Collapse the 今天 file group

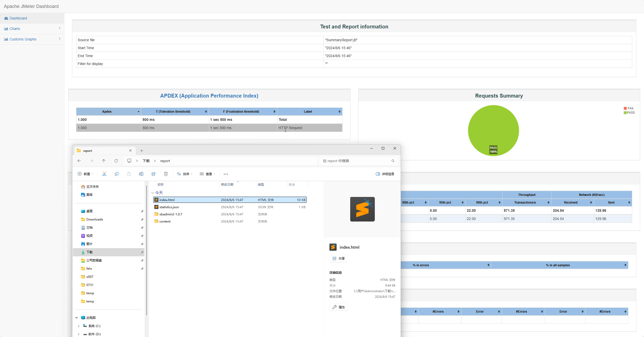(153, 193)
